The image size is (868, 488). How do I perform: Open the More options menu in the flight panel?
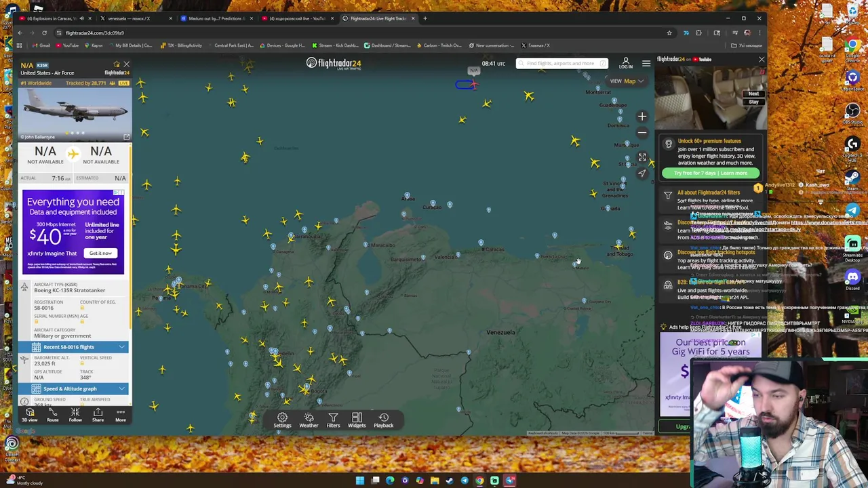(x=120, y=415)
